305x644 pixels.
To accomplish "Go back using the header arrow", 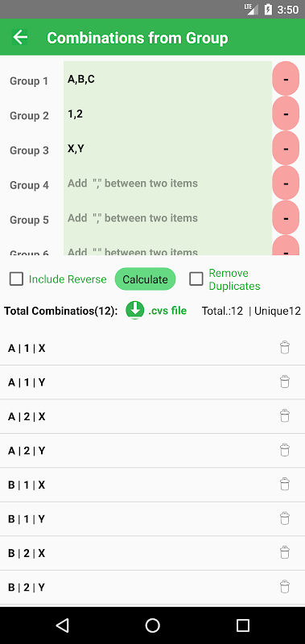I will (19, 37).
